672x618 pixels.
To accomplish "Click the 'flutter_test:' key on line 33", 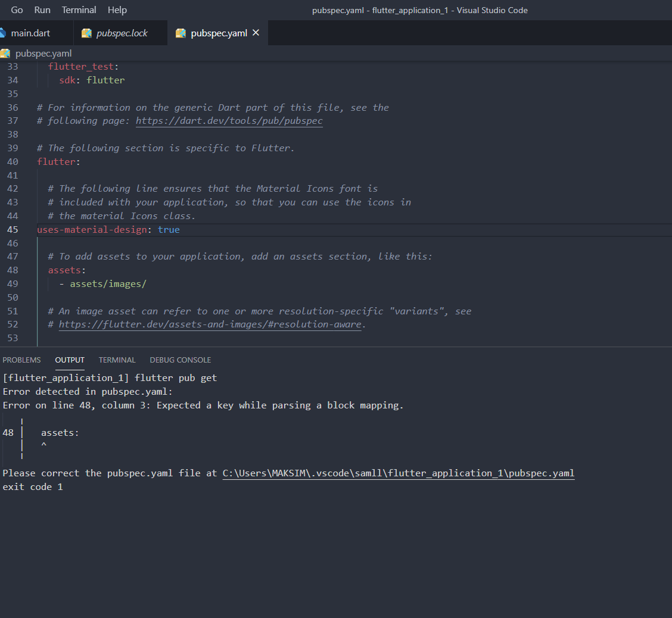I will click(x=83, y=66).
